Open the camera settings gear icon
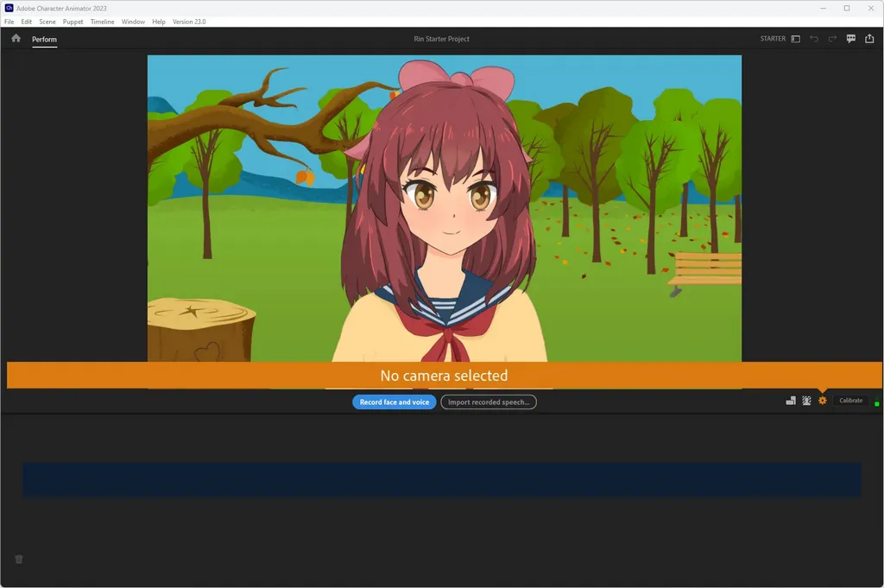This screenshot has height=588, width=884. tap(823, 401)
